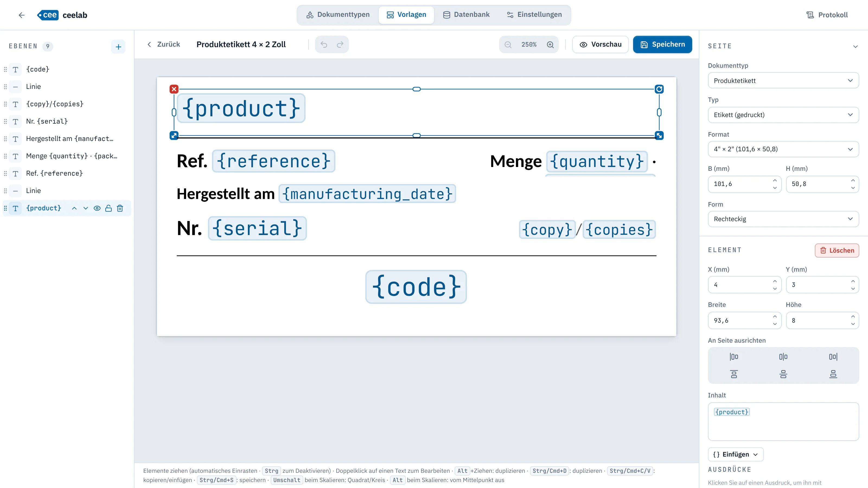This screenshot has width=868, height=488.
Task: Align element to left of page
Action: 733,357
